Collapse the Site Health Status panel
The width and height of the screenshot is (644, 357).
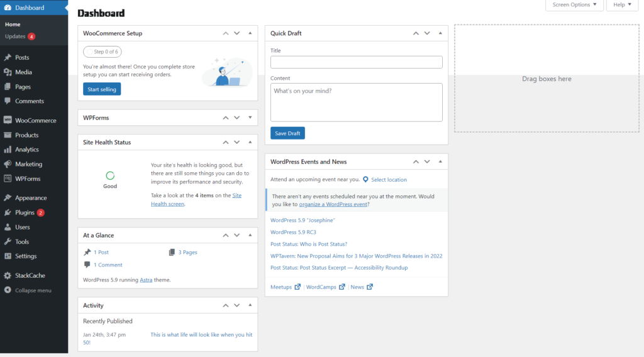coord(250,143)
